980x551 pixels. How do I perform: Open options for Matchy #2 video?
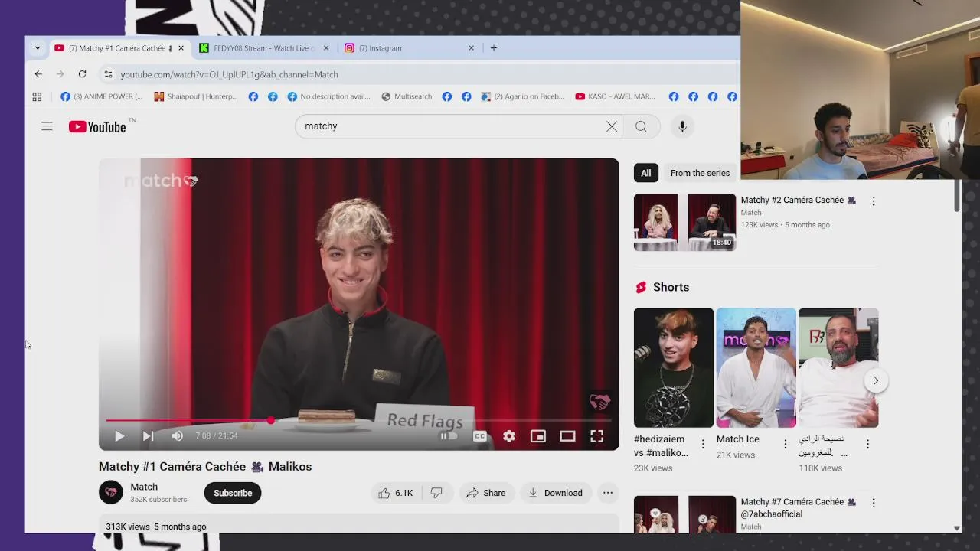874,201
